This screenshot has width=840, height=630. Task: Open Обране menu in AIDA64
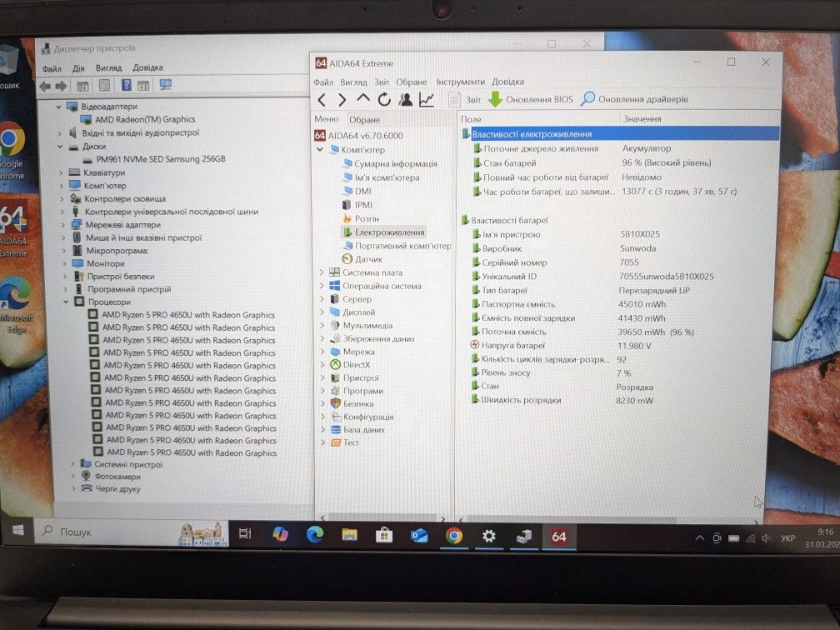412,82
